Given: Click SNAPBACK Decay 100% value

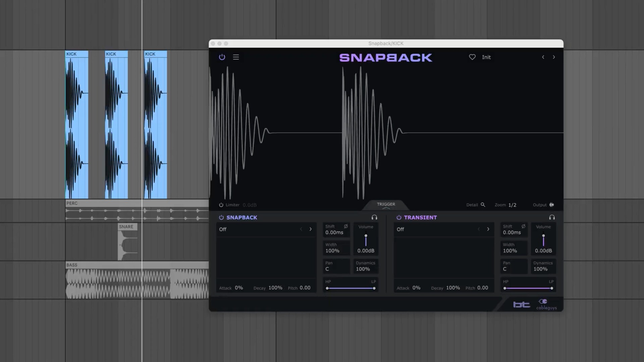Looking at the screenshot, I should (275, 288).
